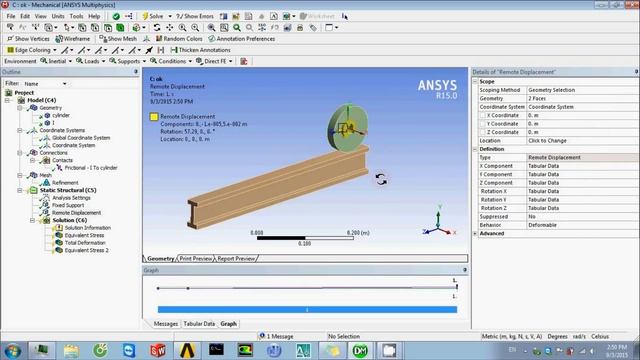Image resolution: width=640 pixels, height=360 pixels.
Task: Click the Behavior value 'Deformable'
Action: (x=582, y=225)
